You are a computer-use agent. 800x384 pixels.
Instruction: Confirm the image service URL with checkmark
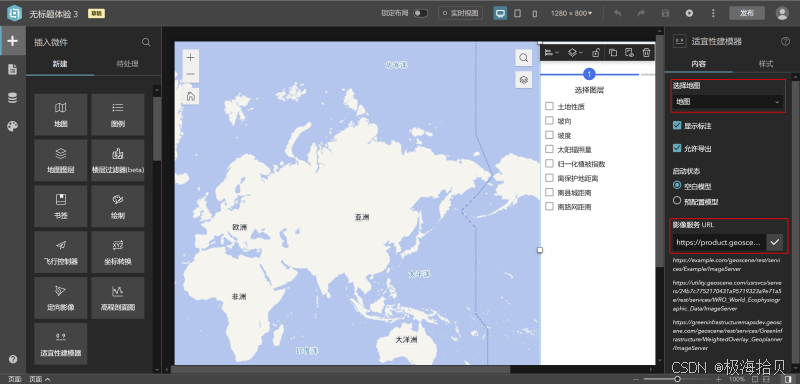[775, 242]
